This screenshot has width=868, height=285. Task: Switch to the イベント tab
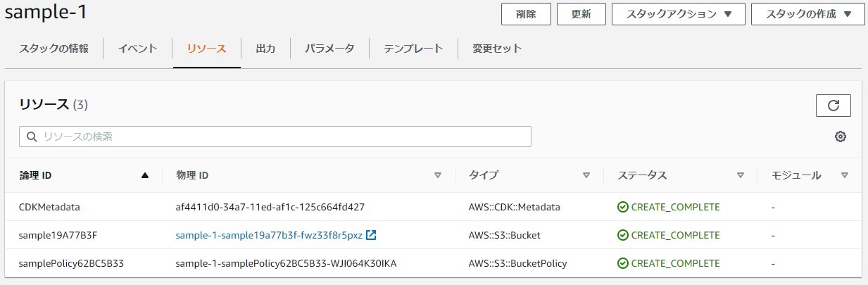tap(137, 49)
